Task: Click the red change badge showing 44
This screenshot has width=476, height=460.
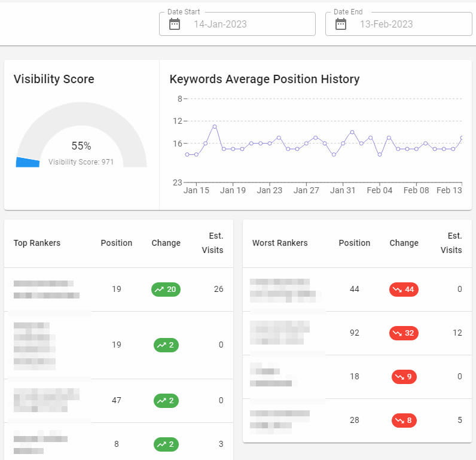Action: [404, 290]
